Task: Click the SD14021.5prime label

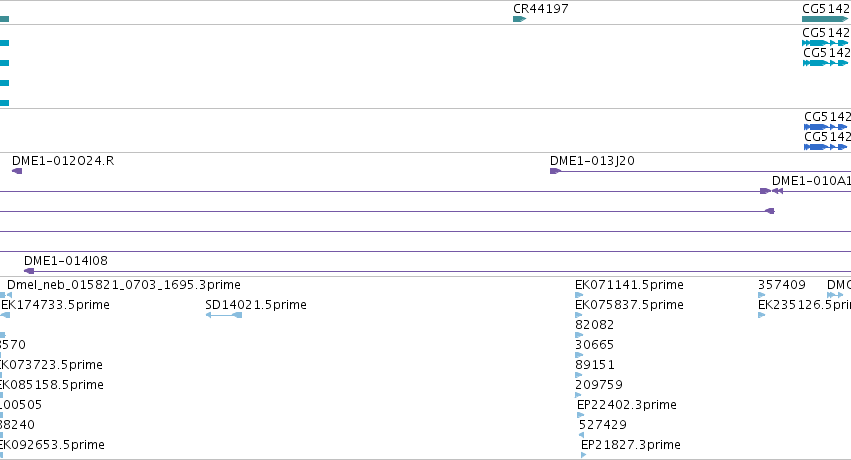Action: tap(256, 304)
